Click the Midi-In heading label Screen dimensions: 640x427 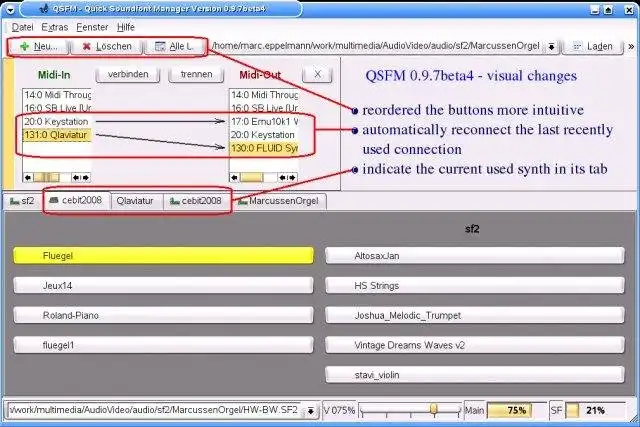pos(54,75)
